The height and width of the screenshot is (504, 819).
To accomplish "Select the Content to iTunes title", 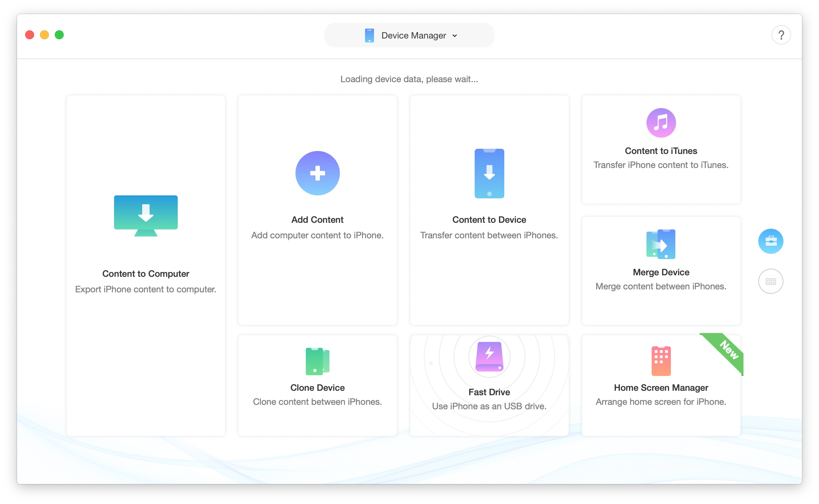I will pos(661,151).
